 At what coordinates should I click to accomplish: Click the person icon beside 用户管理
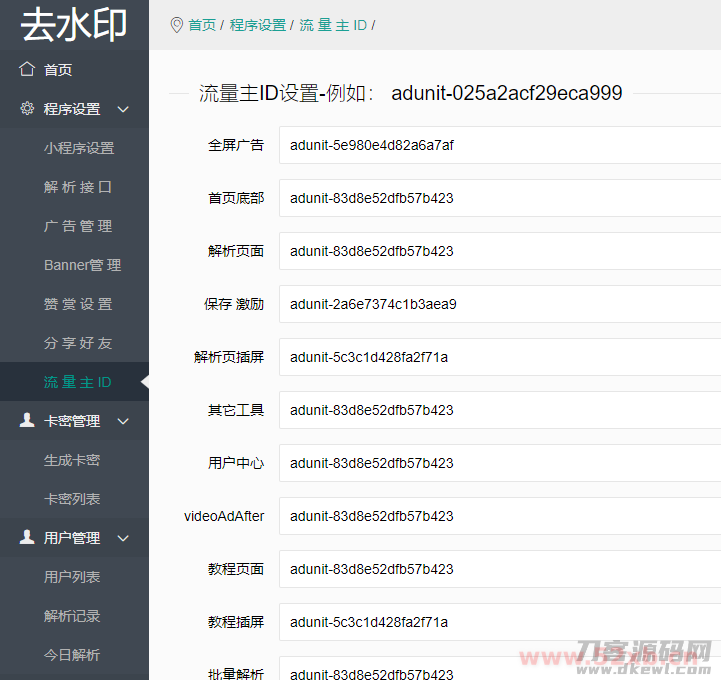[x=27, y=538]
